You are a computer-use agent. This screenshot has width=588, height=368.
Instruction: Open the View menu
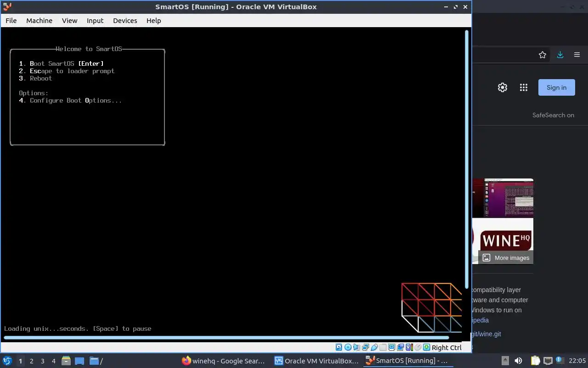pyautogui.click(x=70, y=21)
